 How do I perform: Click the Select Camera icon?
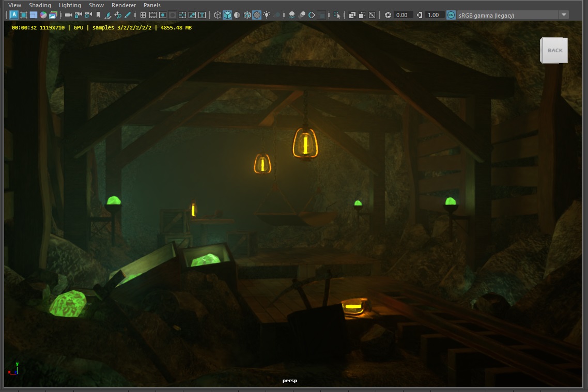coord(68,15)
